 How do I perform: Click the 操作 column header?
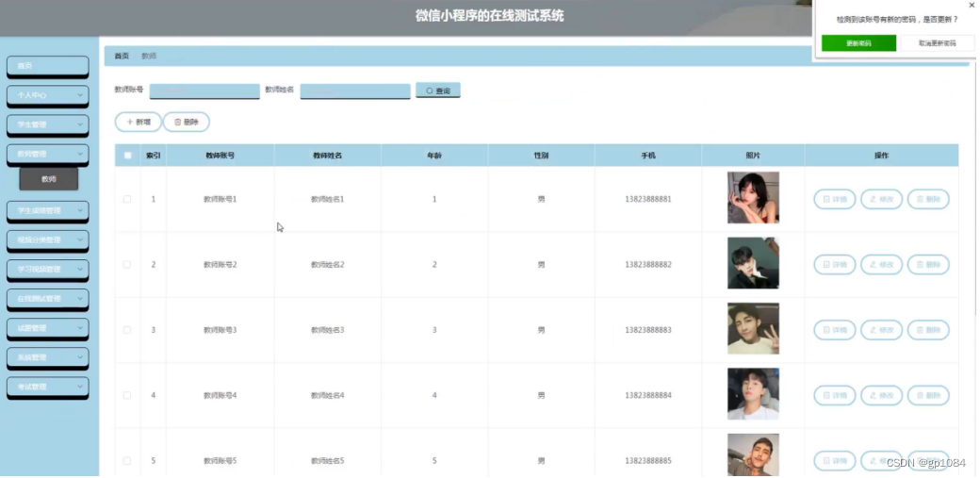click(881, 156)
